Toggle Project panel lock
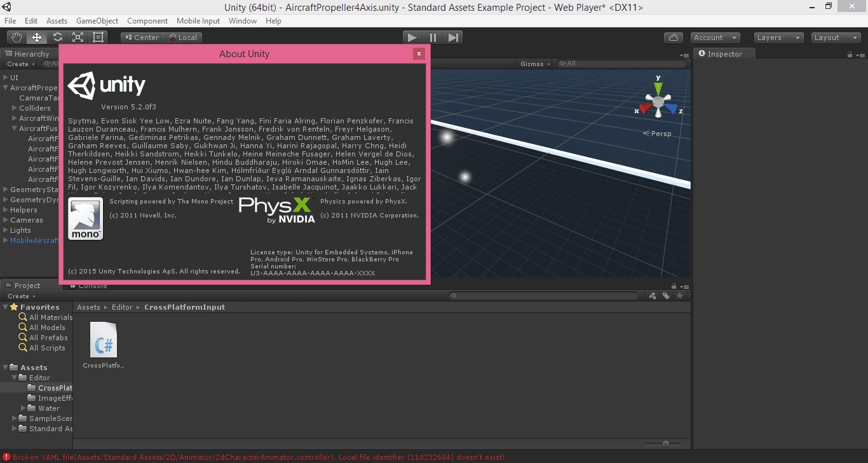868x463 pixels. (674, 286)
